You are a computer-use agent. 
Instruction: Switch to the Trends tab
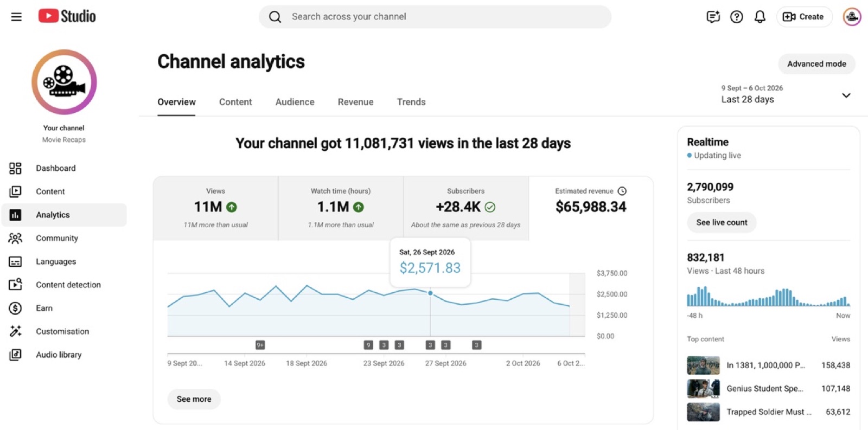[411, 102]
